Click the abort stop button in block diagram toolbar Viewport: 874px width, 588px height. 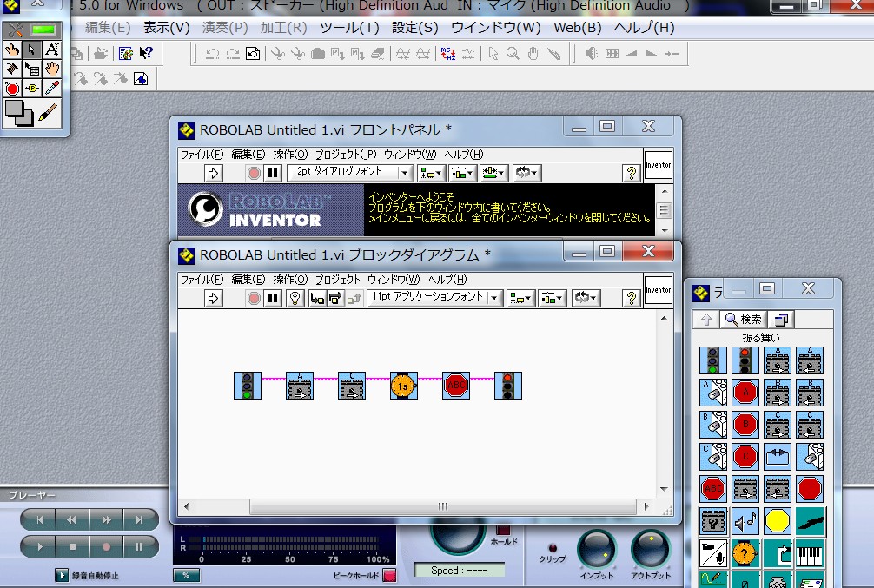[254, 298]
